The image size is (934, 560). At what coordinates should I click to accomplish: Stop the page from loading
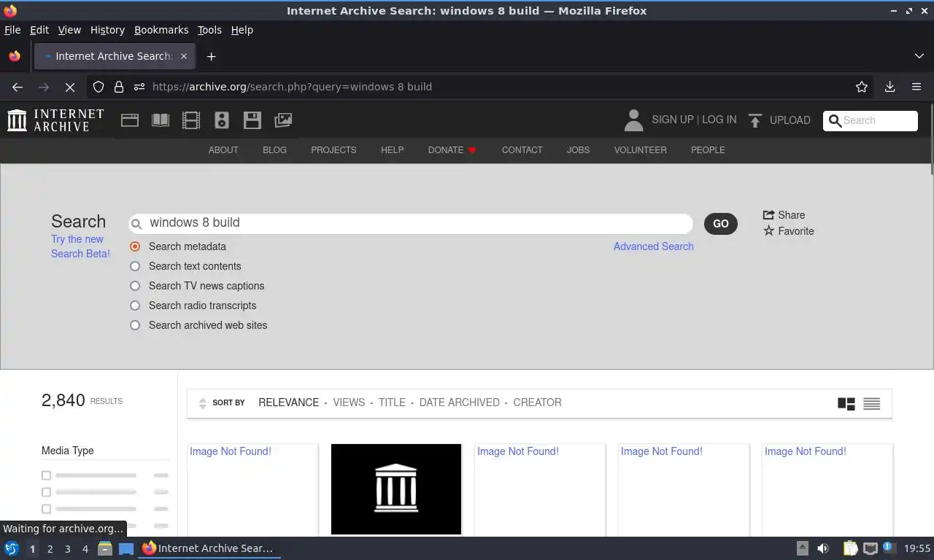point(70,87)
